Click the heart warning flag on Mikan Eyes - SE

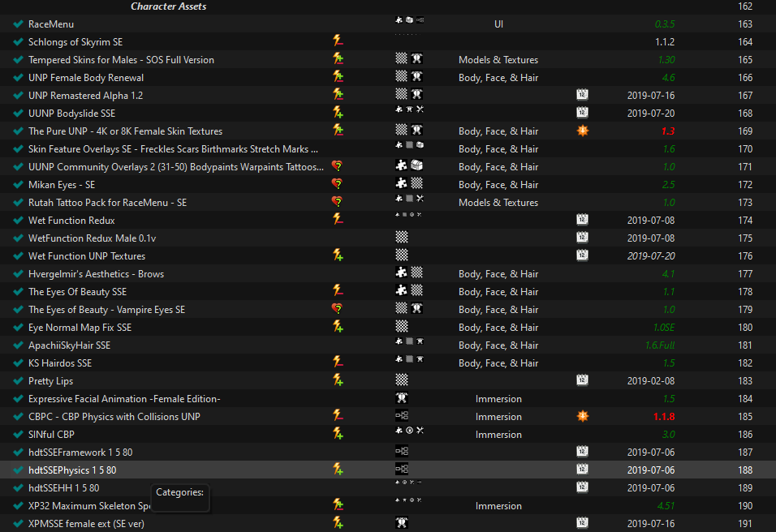pyautogui.click(x=337, y=184)
